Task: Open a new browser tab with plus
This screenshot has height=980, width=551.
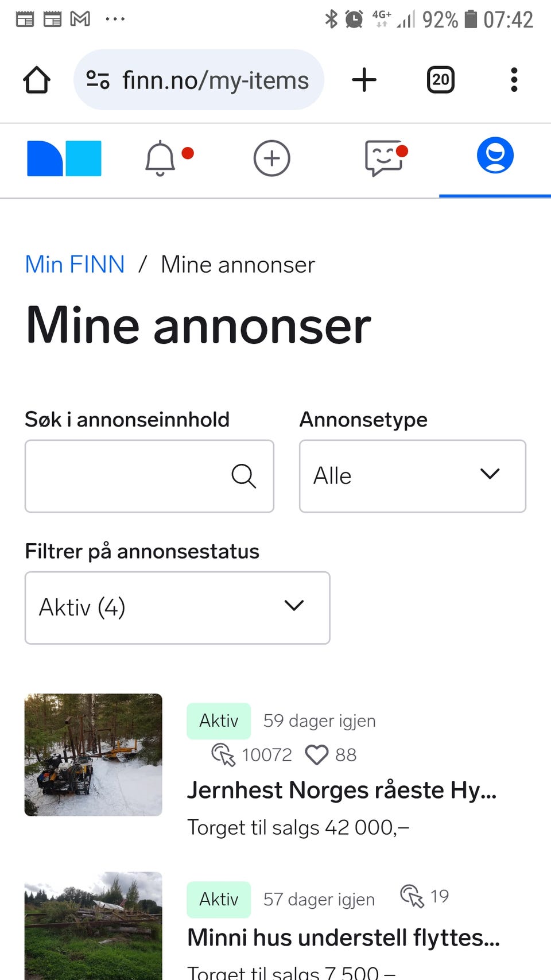Action: 364,80
